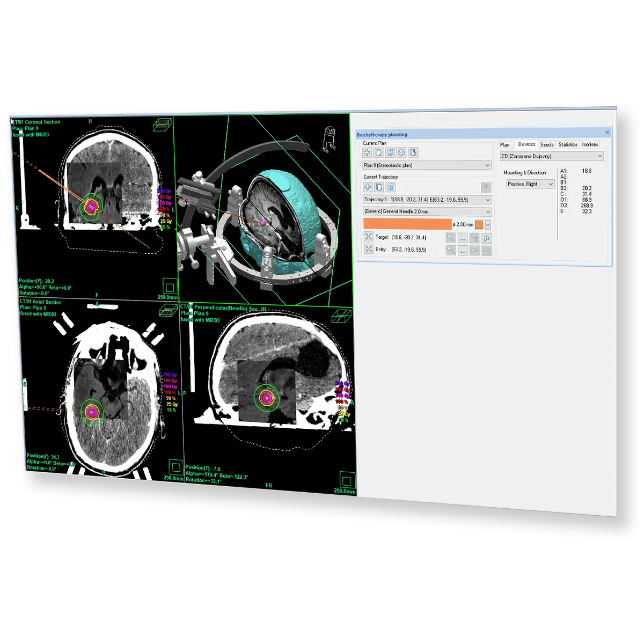Click the 3D orientation figure in 3D view
This screenshot has height=644, width=644.
pyautogui.click(x=329, y=137)
